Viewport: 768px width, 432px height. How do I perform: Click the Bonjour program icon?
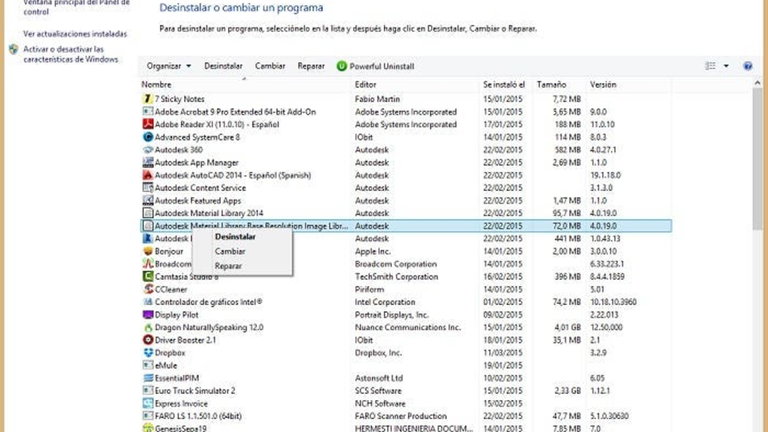(x=147, y=251)
